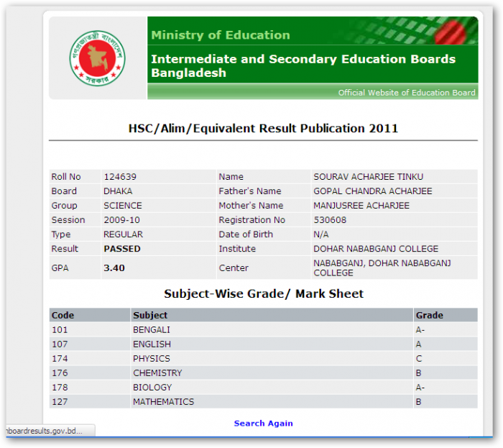The width and height of the screenshot is (503, 448).
Task: Select the PHYSICS subject row
Action: [x=264, y=359]
